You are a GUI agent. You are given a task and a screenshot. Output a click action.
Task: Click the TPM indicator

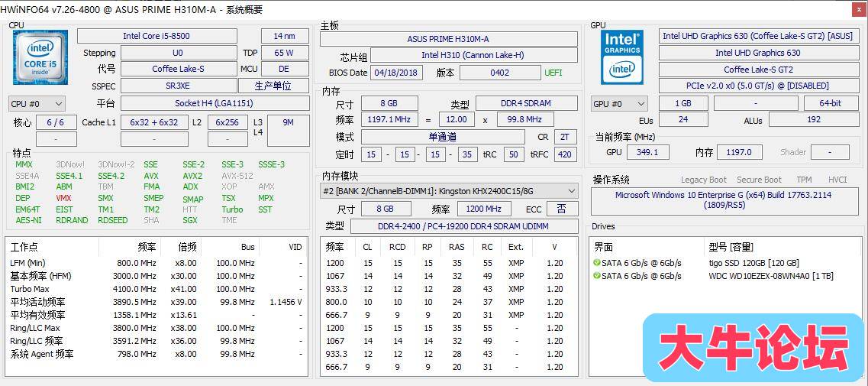coord(804,180)
